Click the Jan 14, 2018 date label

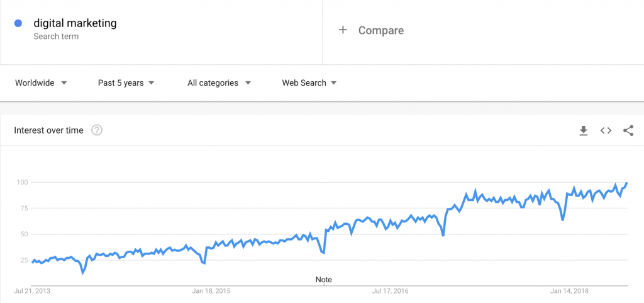[x=569, y=291]
